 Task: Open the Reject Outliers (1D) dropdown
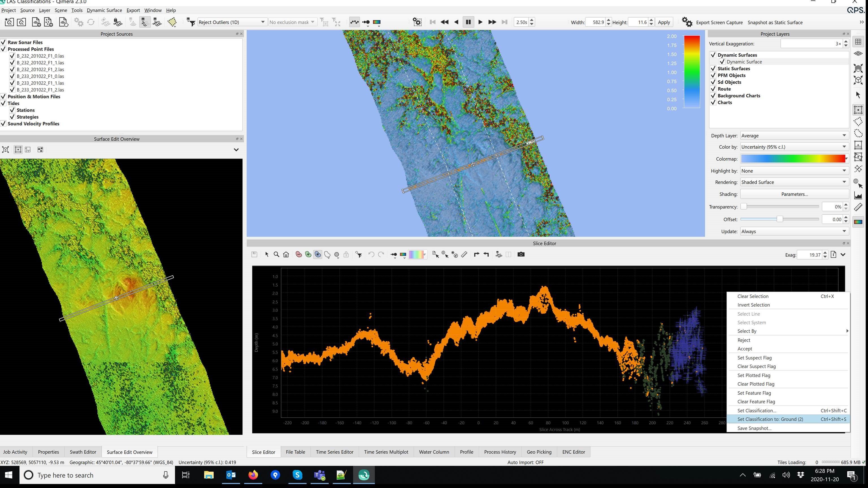(x=231, y=22)
